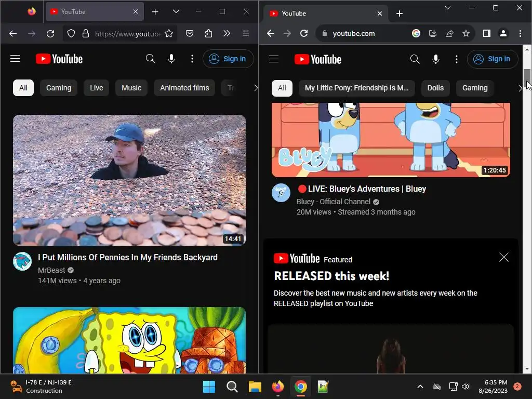Image resolution: width=532 pixels, height=399 pixels.
Task: Dismiss the RELEASED this week featured card
Action: point(504,257)
